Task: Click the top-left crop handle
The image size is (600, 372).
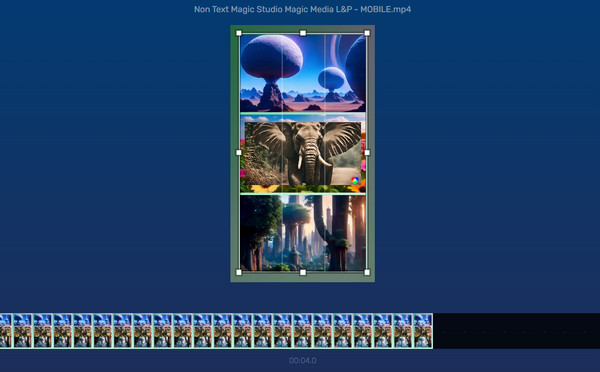Action: coord(239,33)
